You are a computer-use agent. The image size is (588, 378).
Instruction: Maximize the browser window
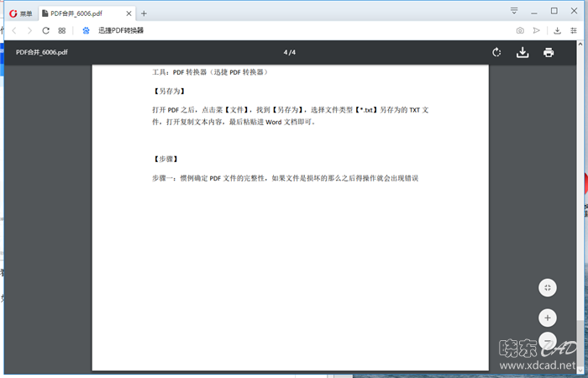tap(554, 11)
